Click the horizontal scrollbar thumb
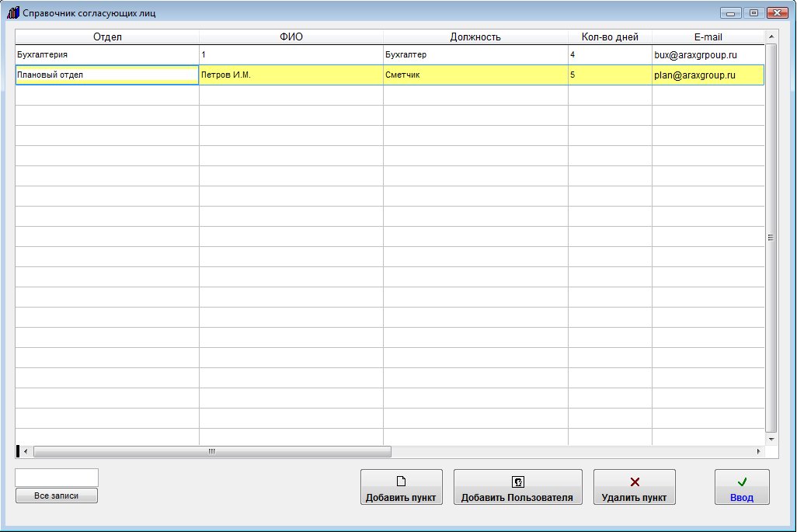The height and width of the screenshot is (532, 797). pyautogui.click(x=212, y=451)
